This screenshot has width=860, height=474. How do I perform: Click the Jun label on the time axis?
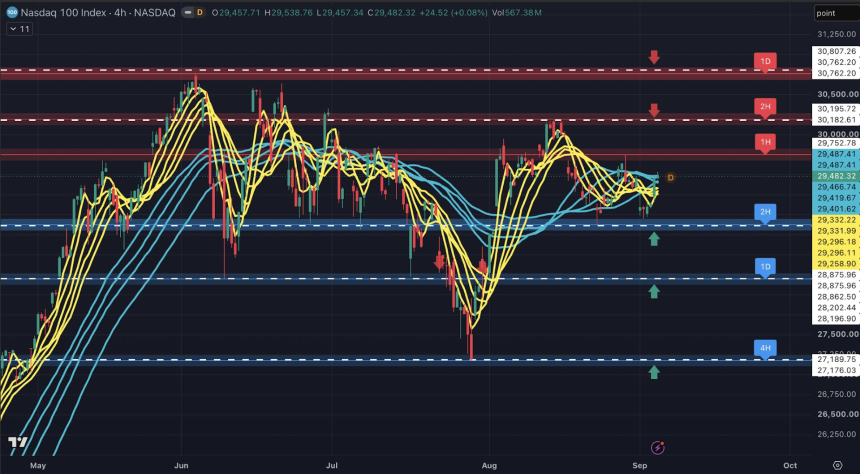point(182,465)
